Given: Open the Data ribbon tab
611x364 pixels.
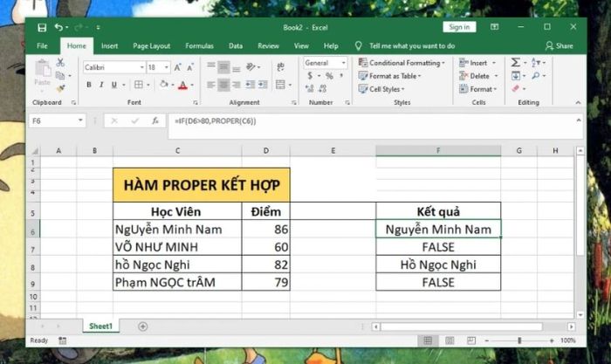Looking at the screenshot, I should (236, 46).
